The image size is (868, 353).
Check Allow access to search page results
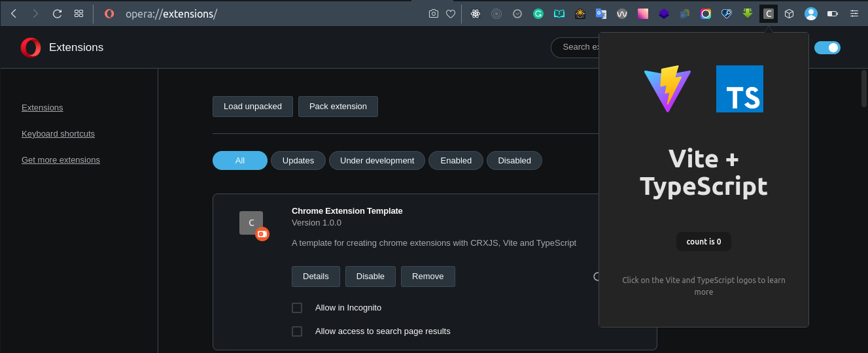pyautogui.click(x=297, y=331)
